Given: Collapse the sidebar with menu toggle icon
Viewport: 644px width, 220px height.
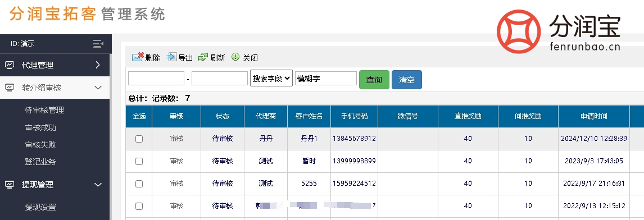Looking at the screenshot, I should (98, 44).
